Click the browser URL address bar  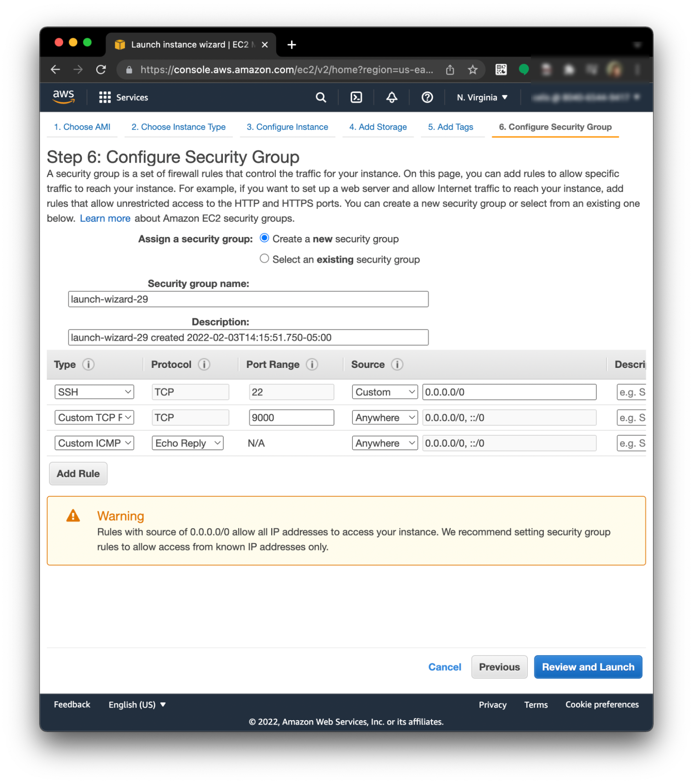click(286, 70)
